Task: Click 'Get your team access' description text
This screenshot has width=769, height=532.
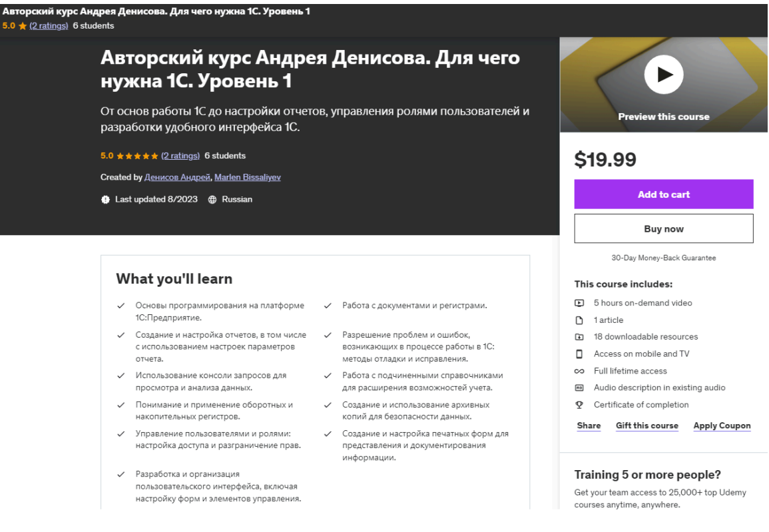Action: click(660, 499)
